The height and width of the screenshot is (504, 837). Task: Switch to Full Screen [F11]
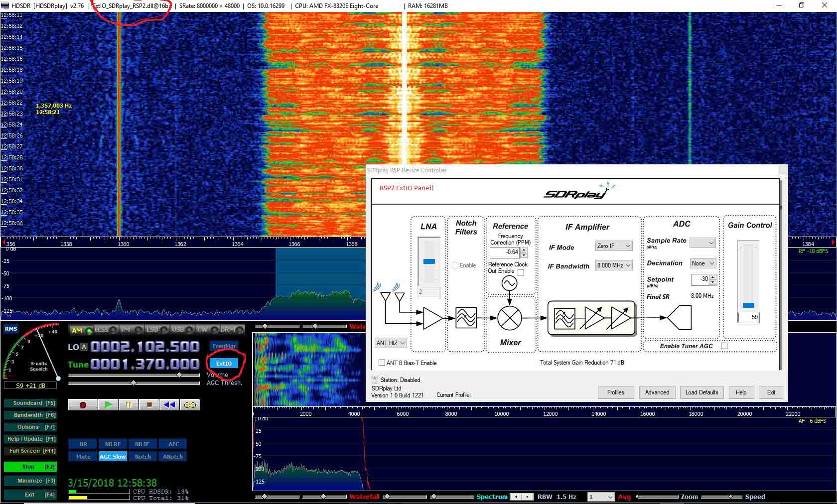click(30, 451)
